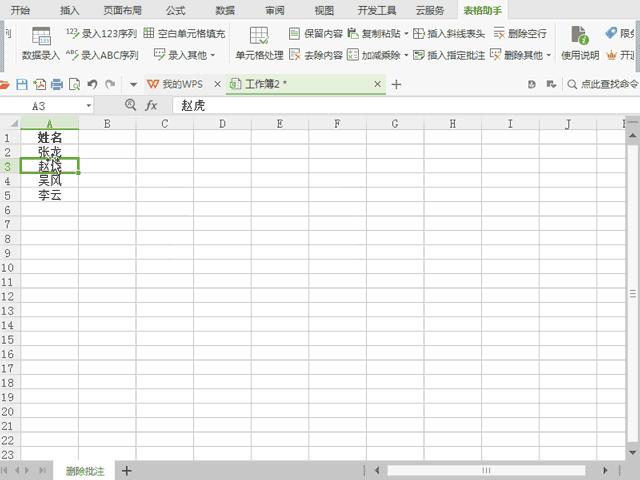Open the 单元格处理 cell processing tool
Image resolution: width=640 pixels, height=480 pixels.
(x=259, y=44)
